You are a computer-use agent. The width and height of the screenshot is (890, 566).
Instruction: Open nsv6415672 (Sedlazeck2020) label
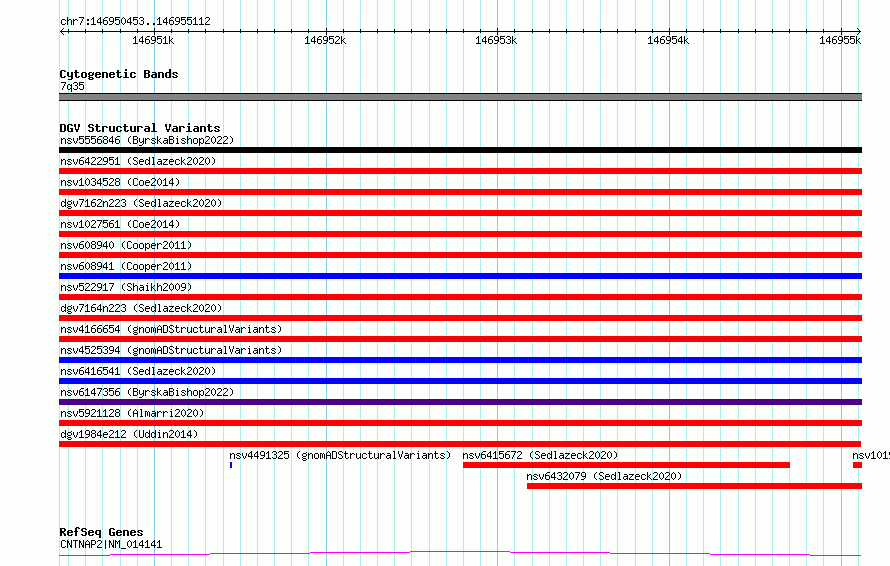coord(540,455)
